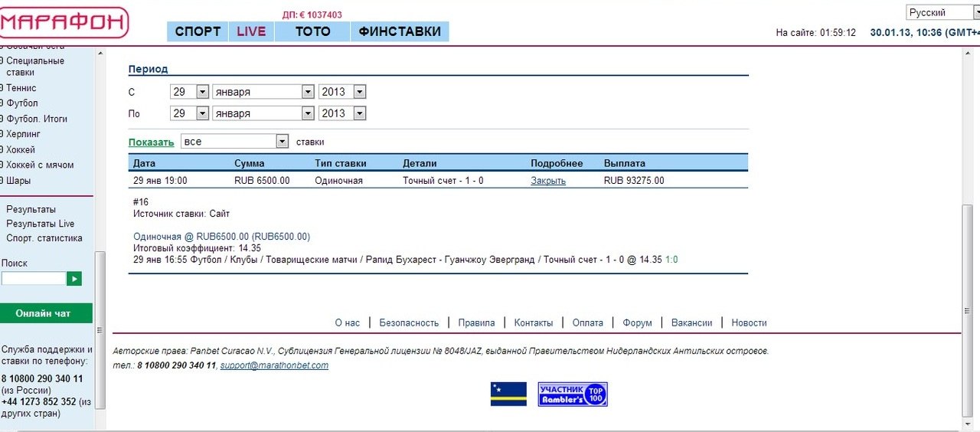
Task: Open Футбол. Итоги in sidebar
Action: pos(37,119)
